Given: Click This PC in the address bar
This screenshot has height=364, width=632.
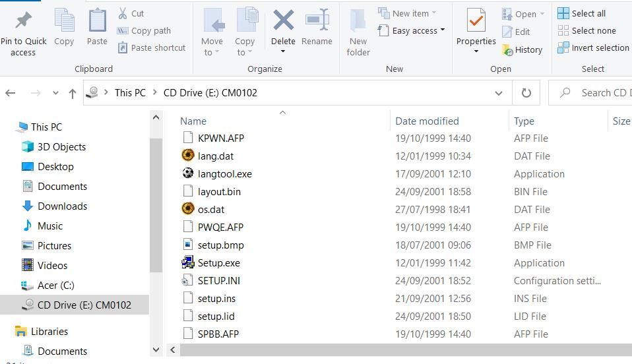Looking at the screenshot, I should point(130,93).
